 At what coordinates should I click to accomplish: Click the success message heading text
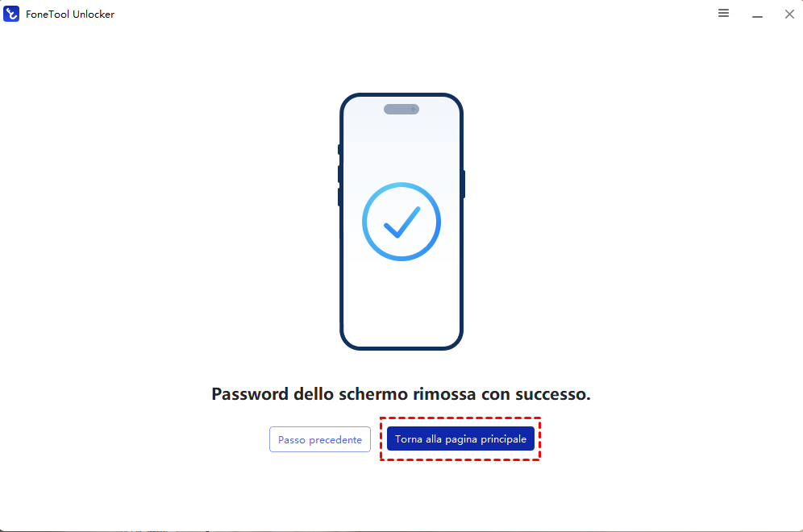point(401,393)
